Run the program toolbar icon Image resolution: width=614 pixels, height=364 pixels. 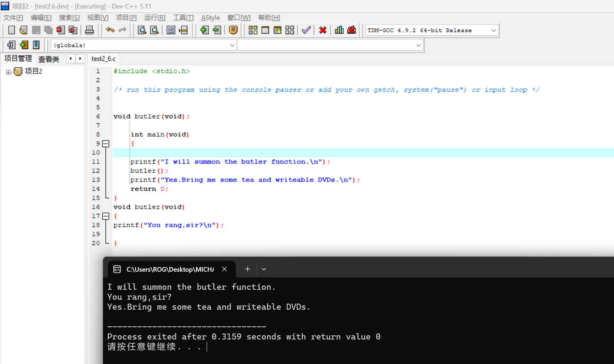click(265, 30)
